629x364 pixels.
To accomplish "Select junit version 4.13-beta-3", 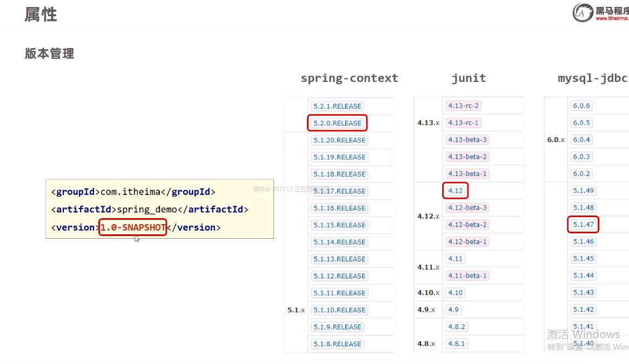I will 467,139.
